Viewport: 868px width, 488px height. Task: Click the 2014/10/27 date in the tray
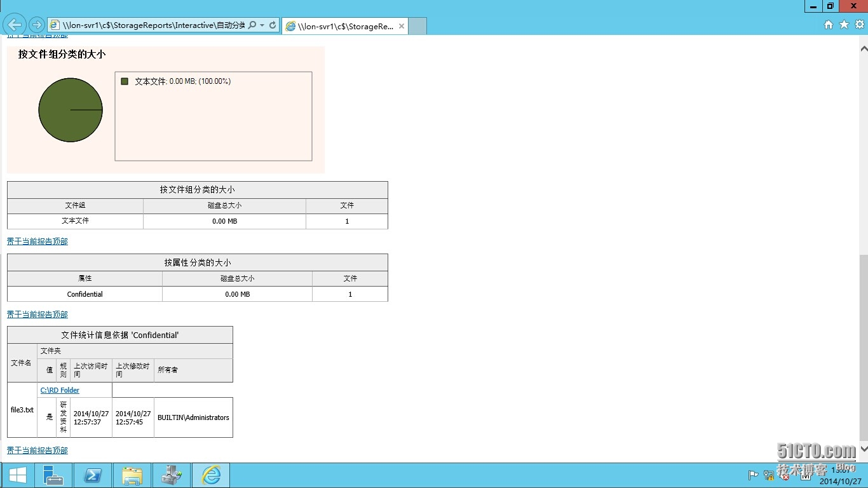[840, 482]
